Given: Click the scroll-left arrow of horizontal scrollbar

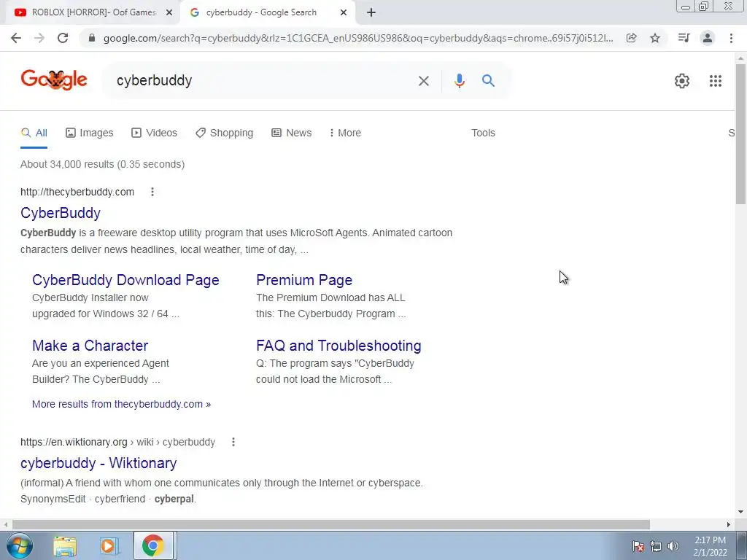Looking at the screenshot, I should click(x=5, y=524).
